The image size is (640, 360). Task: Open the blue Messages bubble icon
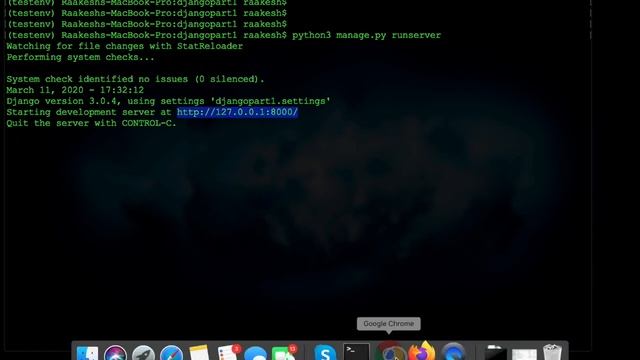point(256,353)
